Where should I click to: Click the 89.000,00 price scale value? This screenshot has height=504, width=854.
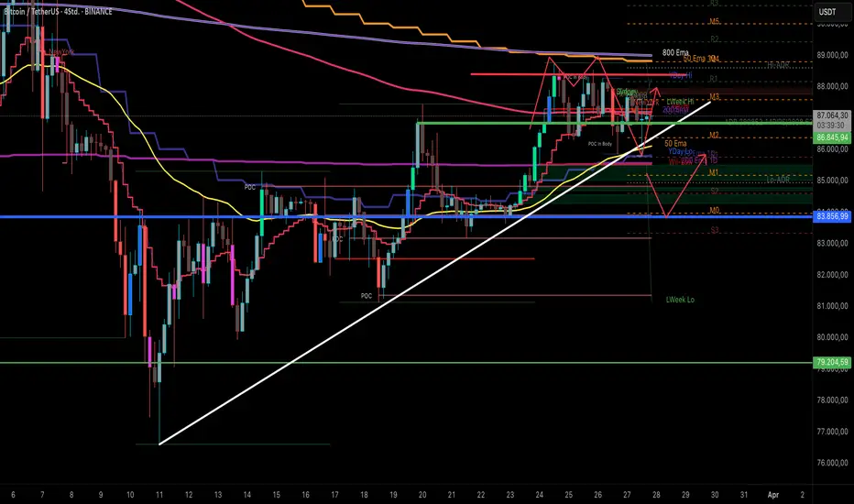[832, 55]
